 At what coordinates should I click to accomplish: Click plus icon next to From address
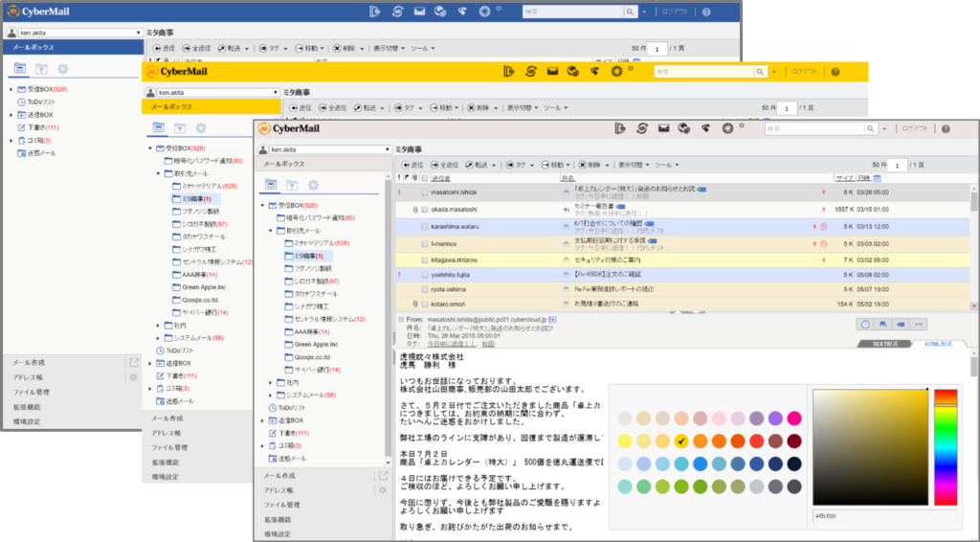[x=552, y=320]
